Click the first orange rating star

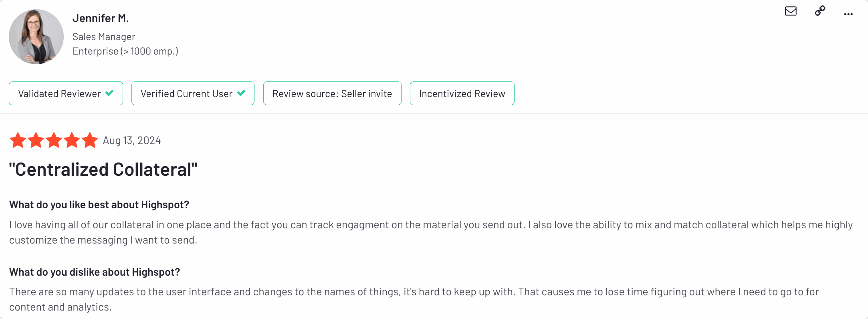tap(18, 140)
